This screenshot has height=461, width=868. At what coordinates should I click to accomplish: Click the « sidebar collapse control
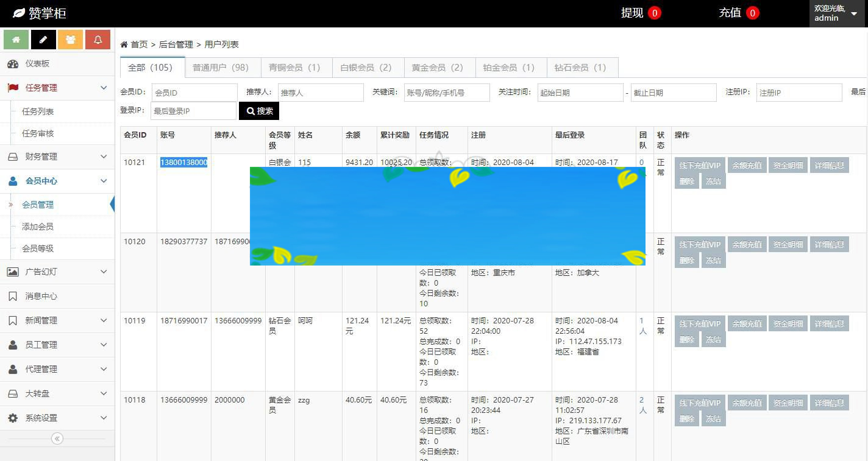click(x=57, y=438)
